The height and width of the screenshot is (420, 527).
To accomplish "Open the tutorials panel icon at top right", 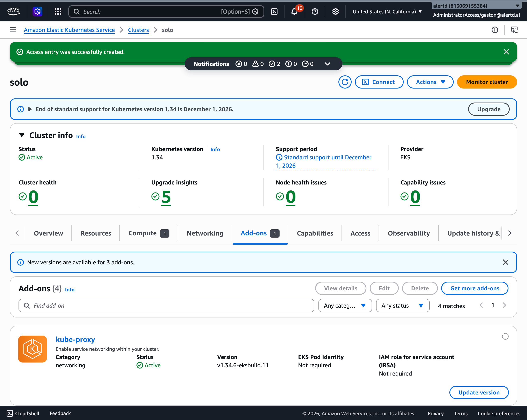I will 514,30.
